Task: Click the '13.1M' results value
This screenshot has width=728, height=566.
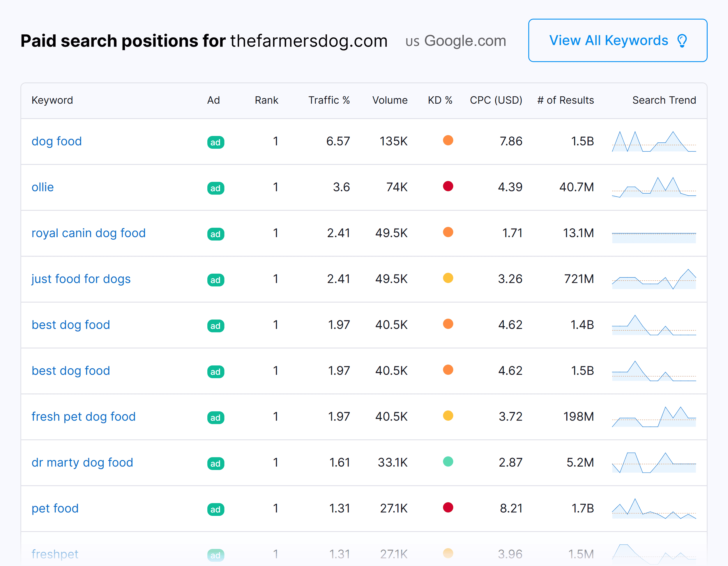Action: pyautogui.click(x=578, y=233)
